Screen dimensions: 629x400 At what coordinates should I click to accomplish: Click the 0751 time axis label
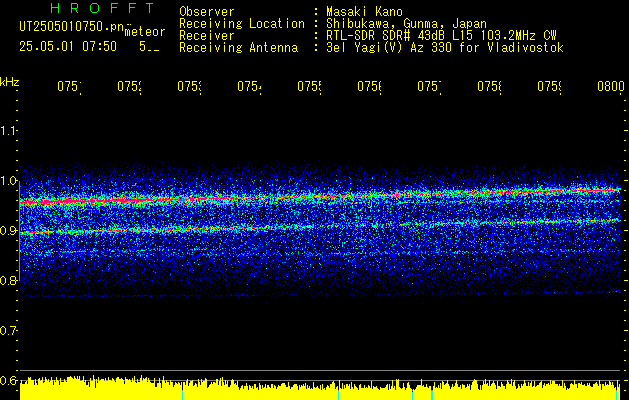click(69, 86)
